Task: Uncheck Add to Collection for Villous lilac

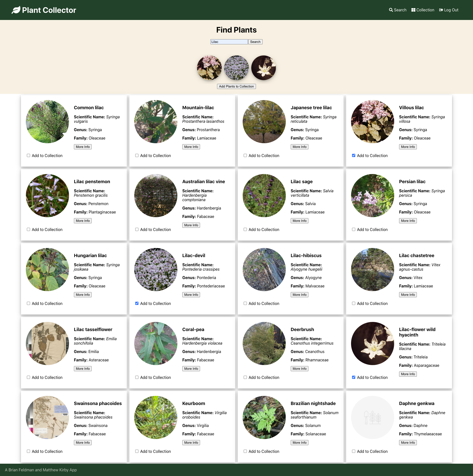Action: [354, 156]
